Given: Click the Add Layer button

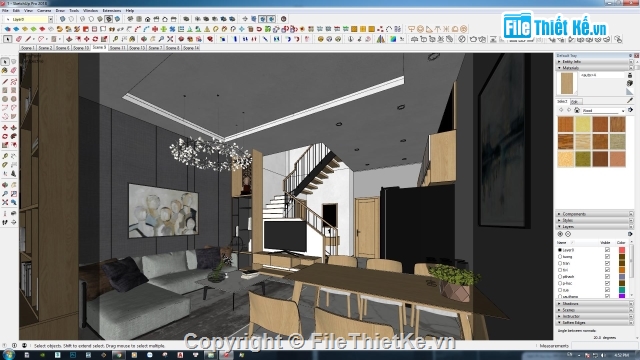Looking at the screenshot, I should 560,234.
